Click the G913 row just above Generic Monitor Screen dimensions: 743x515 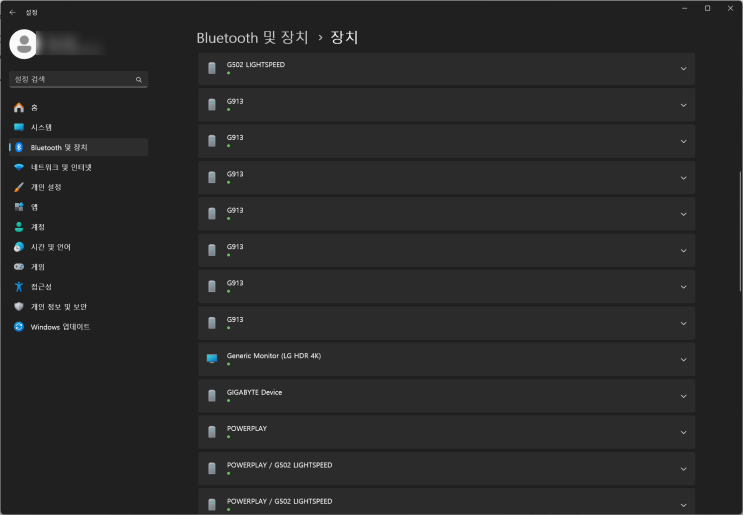pyautogui.click(x=446, y=323)
